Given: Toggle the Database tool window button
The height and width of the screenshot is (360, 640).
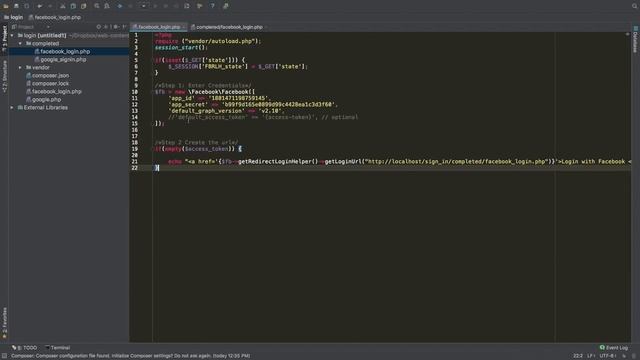Looking at the screenshot, I should point(636,40).
